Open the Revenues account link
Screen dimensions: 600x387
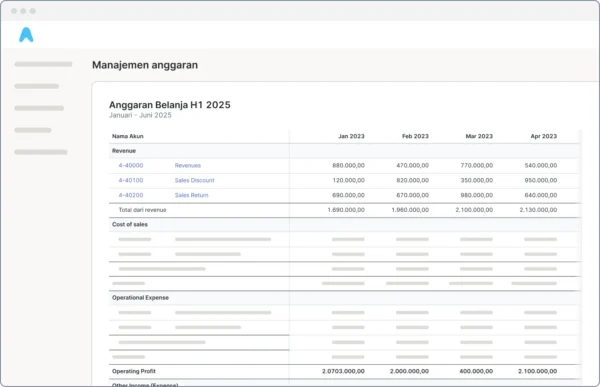point(188,165)
